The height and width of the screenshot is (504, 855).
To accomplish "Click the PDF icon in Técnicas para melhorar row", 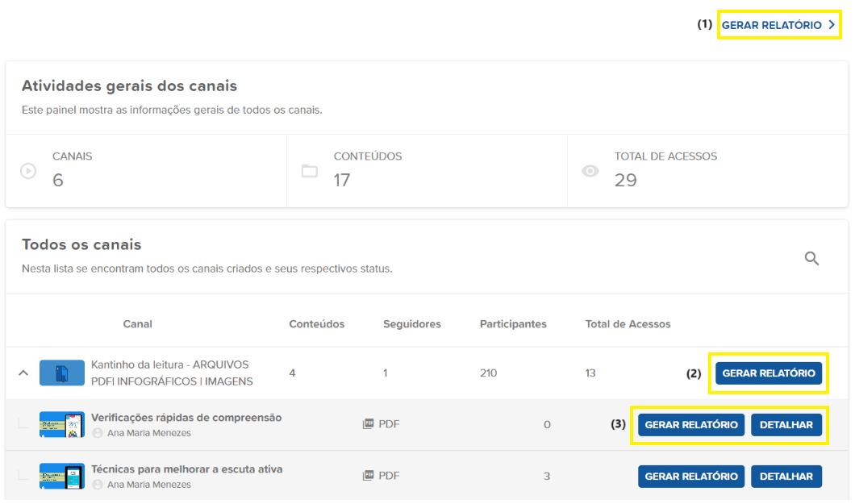I will [x=369, y=476].
